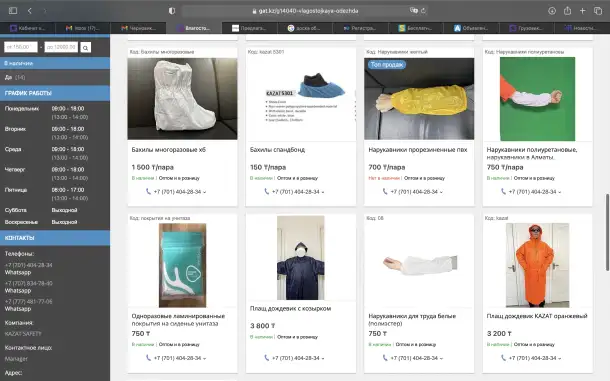The image size is (610, 381).
Task: Expand phone numbers for Нарукавники для труда белые
Action: (x=441, y=358)
